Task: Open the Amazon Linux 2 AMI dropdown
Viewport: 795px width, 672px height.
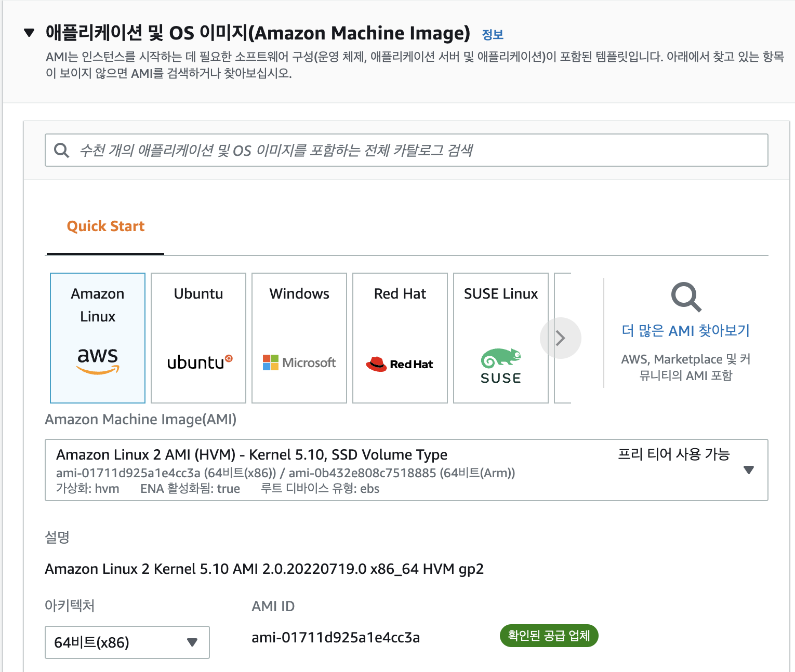Action: [406, 470]
